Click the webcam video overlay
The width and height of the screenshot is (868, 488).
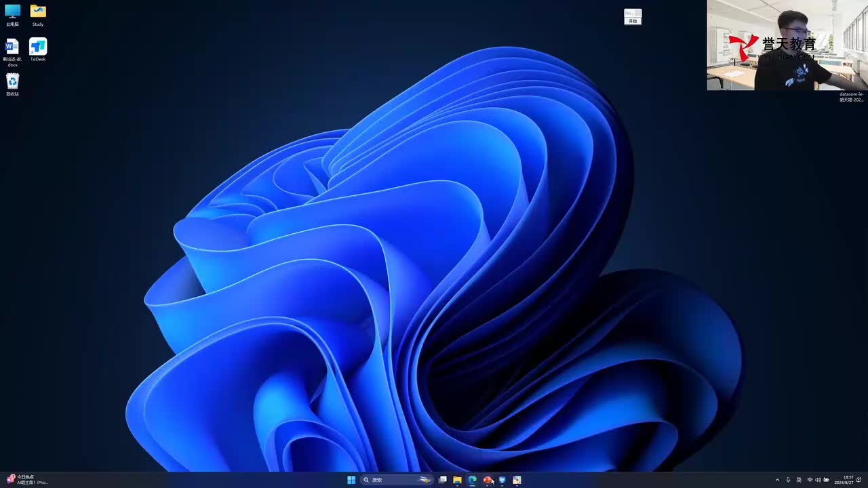[x=787, y=45]
